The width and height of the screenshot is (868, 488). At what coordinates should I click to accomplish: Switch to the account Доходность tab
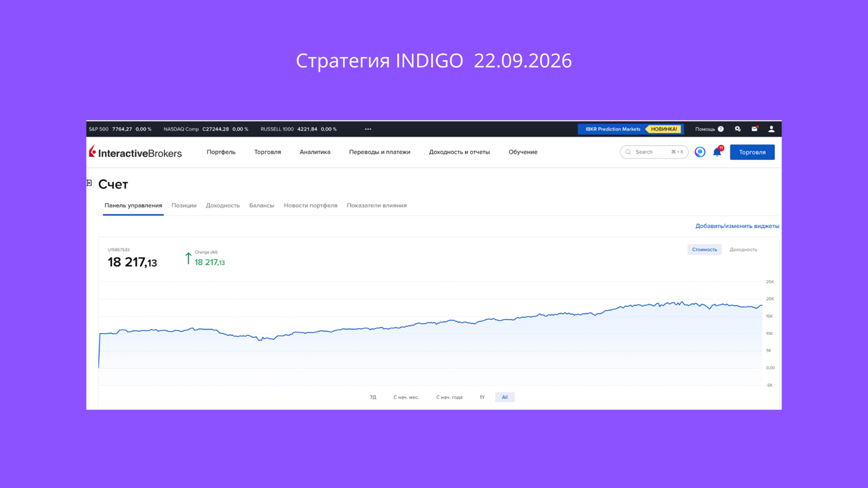coord(223,205)
